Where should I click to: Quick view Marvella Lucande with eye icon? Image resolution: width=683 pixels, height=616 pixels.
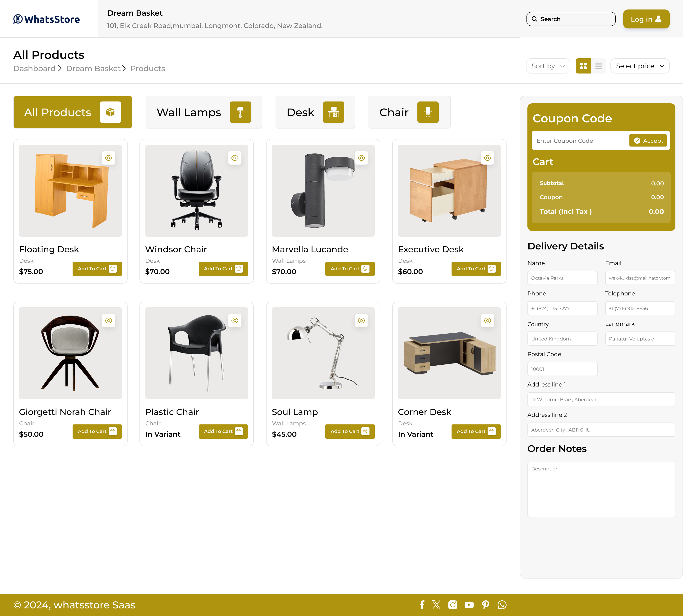click(361, 158)
